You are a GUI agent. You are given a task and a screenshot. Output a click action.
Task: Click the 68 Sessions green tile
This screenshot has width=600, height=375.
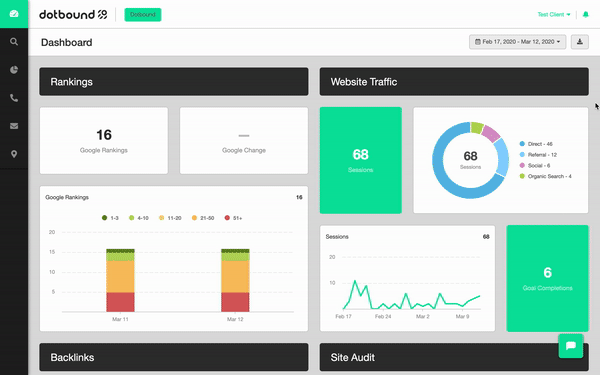(360, 160)
